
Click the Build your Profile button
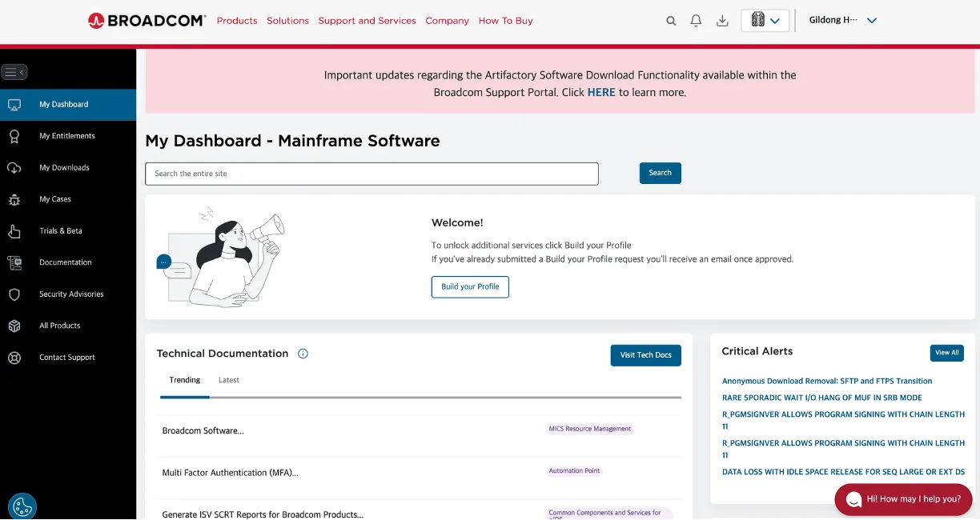[x=470, y=286]
